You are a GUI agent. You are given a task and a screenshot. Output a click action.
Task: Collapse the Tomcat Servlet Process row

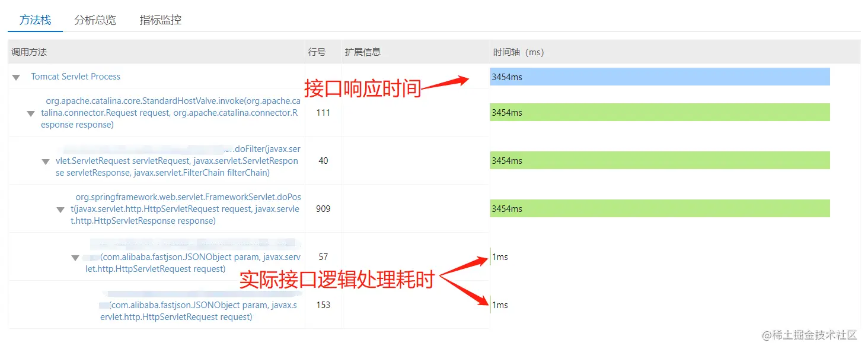[x=16, y=77]
